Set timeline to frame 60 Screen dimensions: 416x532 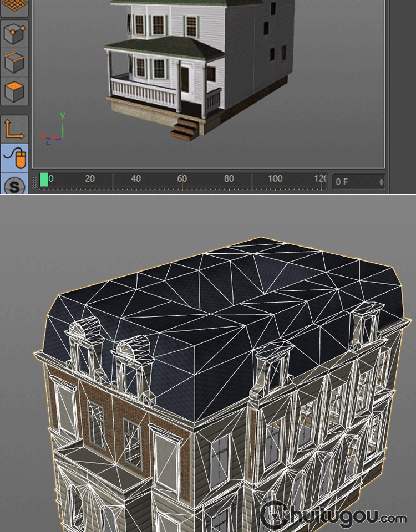tap(182, 179)
